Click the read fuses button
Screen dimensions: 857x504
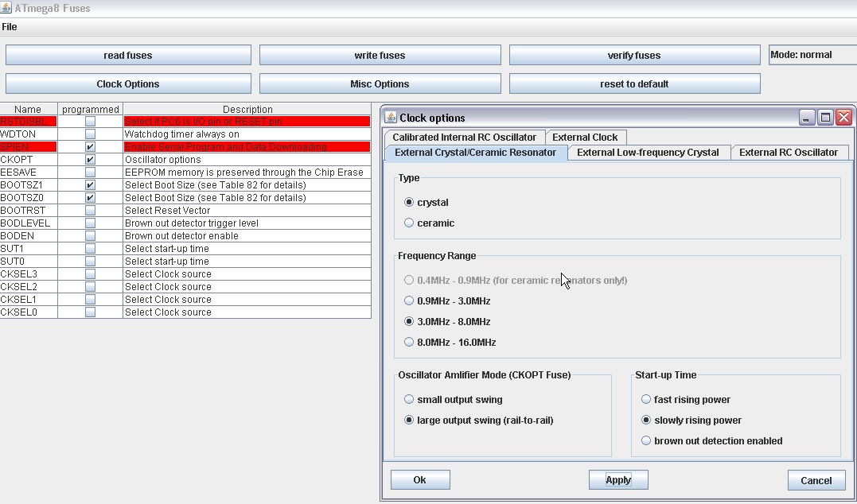pyautogui.click(x=128, y=55)
